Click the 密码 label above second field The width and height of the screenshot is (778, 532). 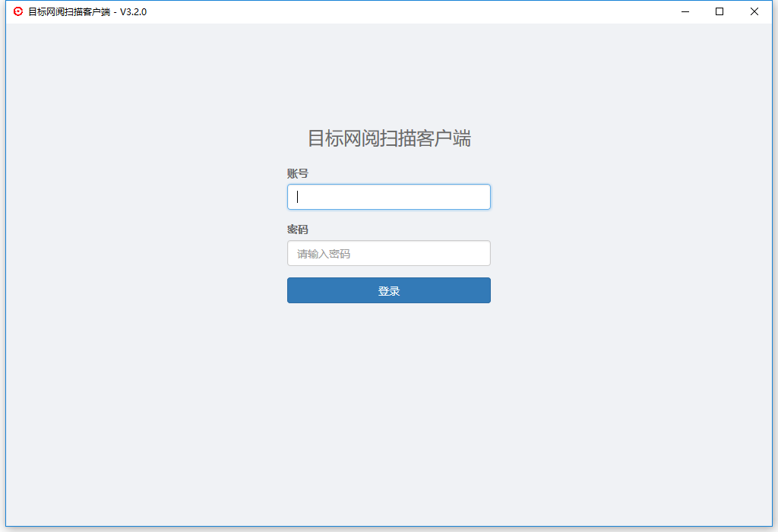click(297, 230)
